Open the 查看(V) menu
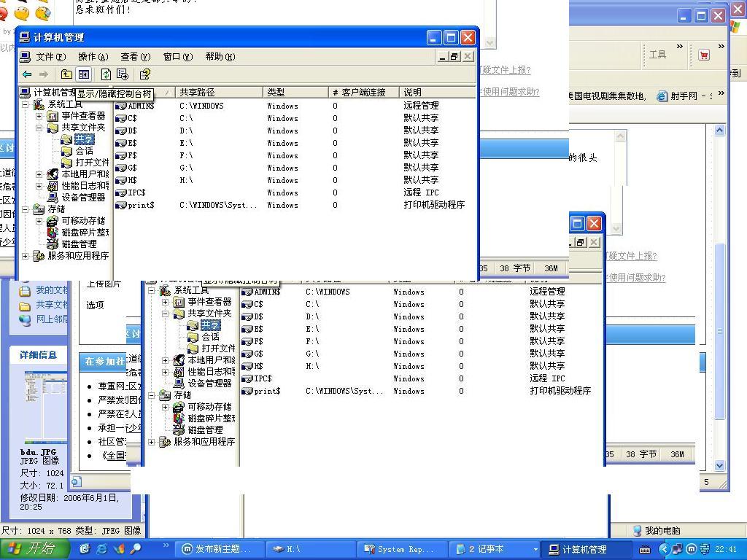Viewport: 747px width, 560px height. coord(135,57)
